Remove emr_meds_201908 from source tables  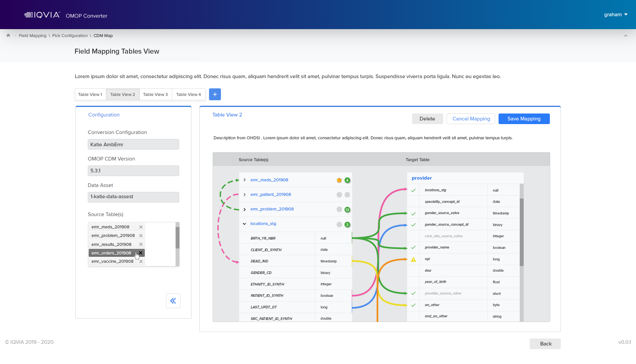(141, 227)
